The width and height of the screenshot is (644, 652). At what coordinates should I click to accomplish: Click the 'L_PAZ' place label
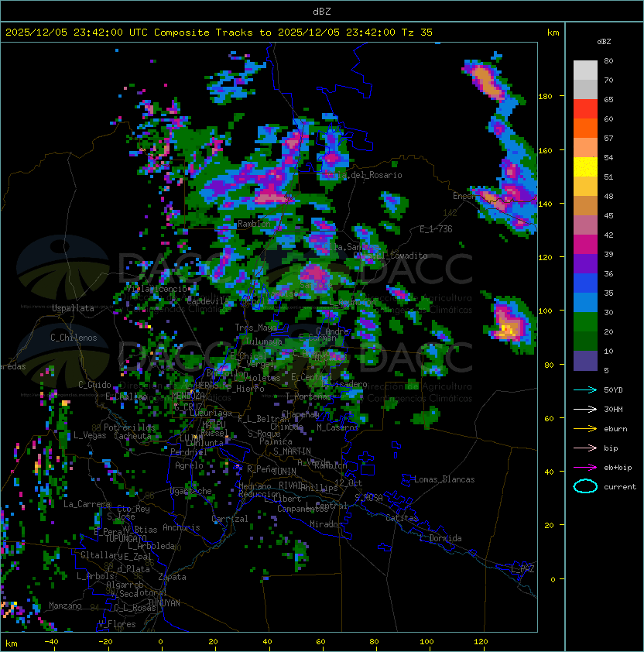tap(522, 569)
